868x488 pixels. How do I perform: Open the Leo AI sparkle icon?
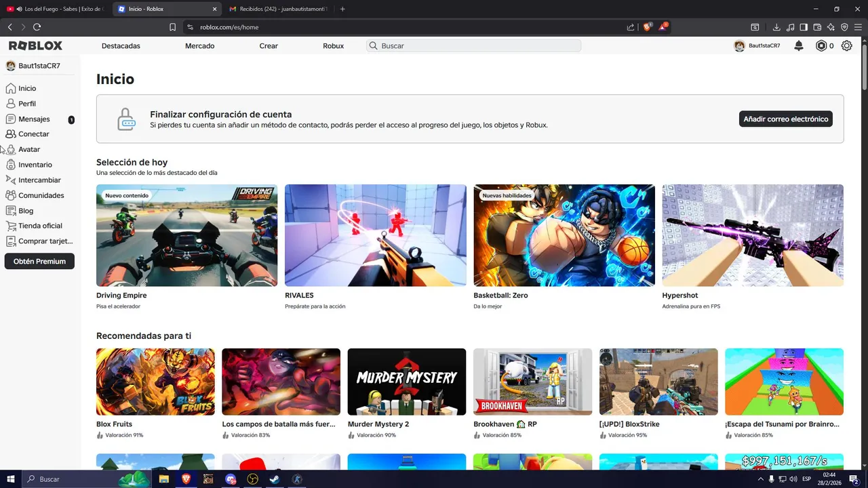(831, 27)
